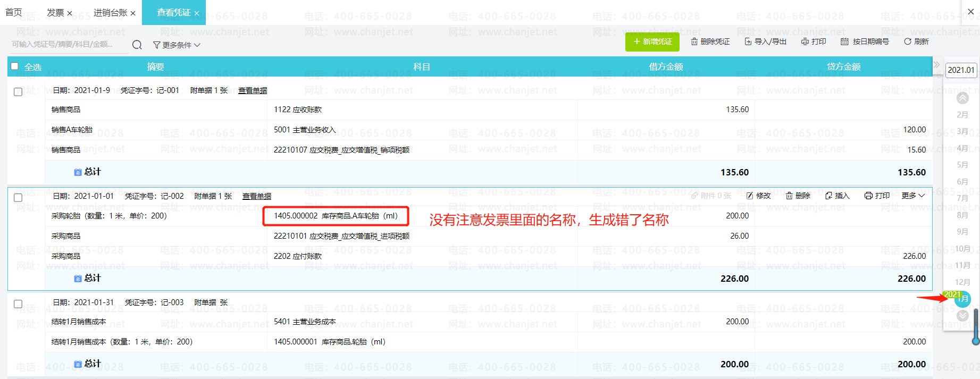Click 删除凭证 in the toolbar
The height and width of the screenshot is (379, 980).
710,41
